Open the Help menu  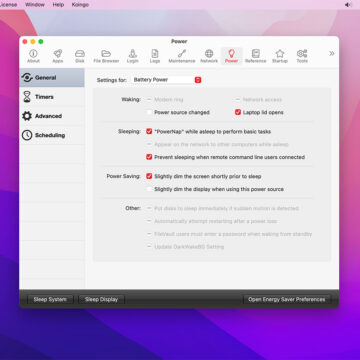pyautogui.click(x=58, y=5)
